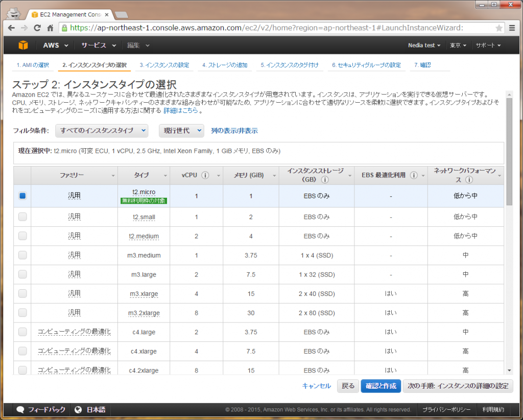Open 現行世代 generation dropdown
This screenshot has height=420, width=523.
tap(181, 130)
